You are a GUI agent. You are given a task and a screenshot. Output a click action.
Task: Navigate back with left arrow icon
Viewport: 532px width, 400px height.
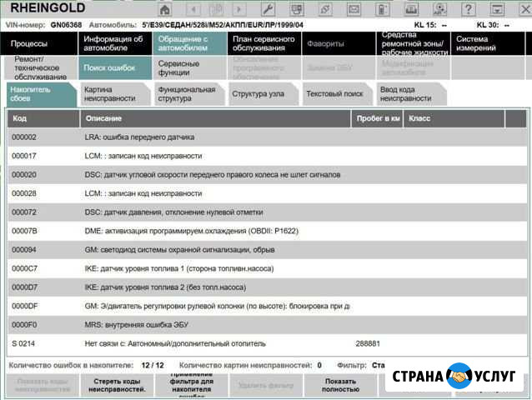[x=193, y=9]
